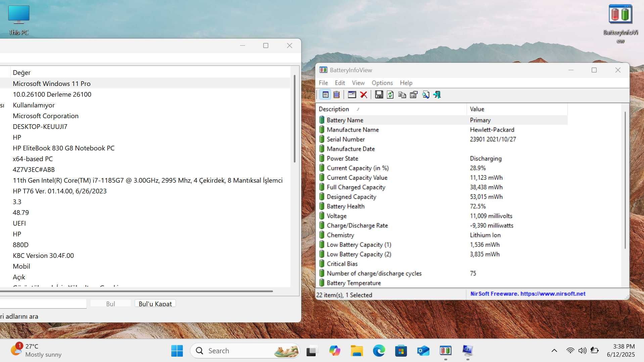Click battery status tray icon

point(595,351)
